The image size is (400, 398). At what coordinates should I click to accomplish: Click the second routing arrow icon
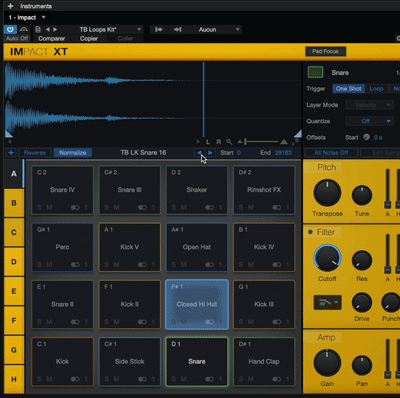[x=177, y=30]
